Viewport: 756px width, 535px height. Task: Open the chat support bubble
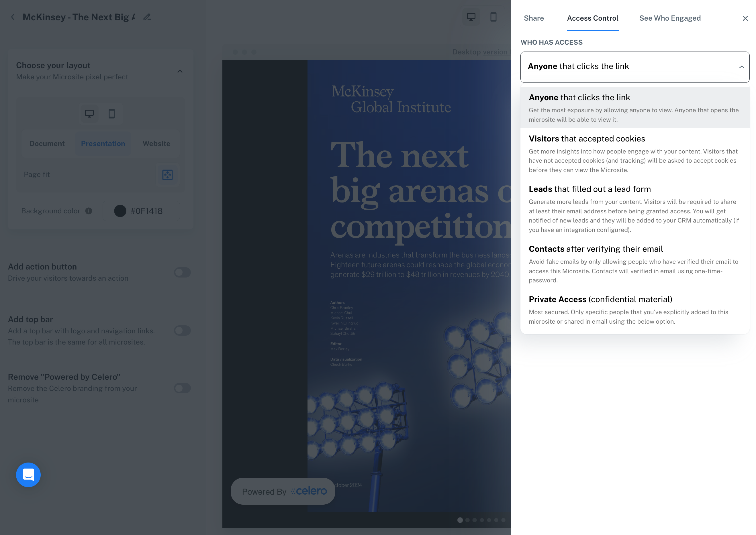28,475
